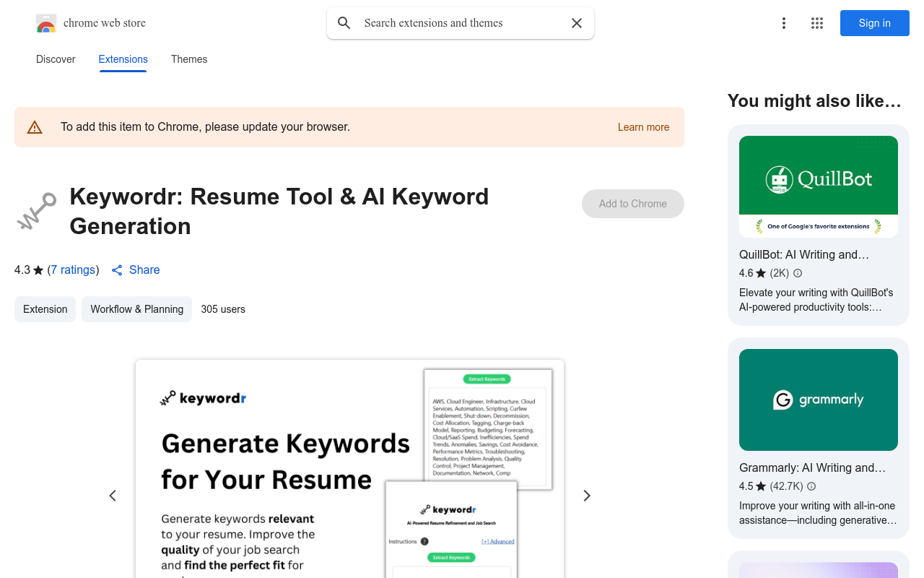
Task: Advance to next screenshot with right arrow
Action: (x=587, y=496)
